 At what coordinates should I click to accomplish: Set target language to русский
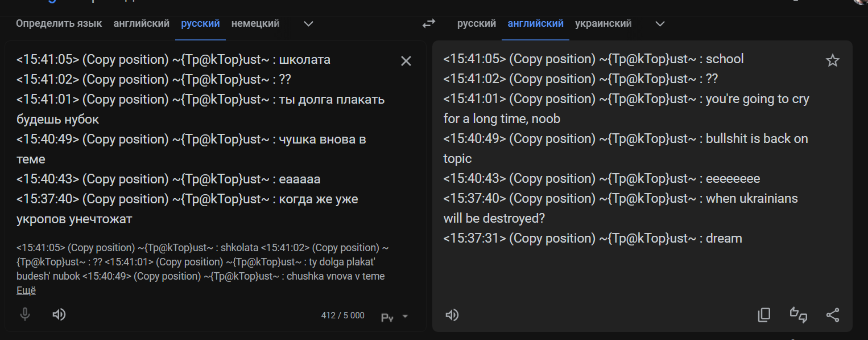pos(476,23)
